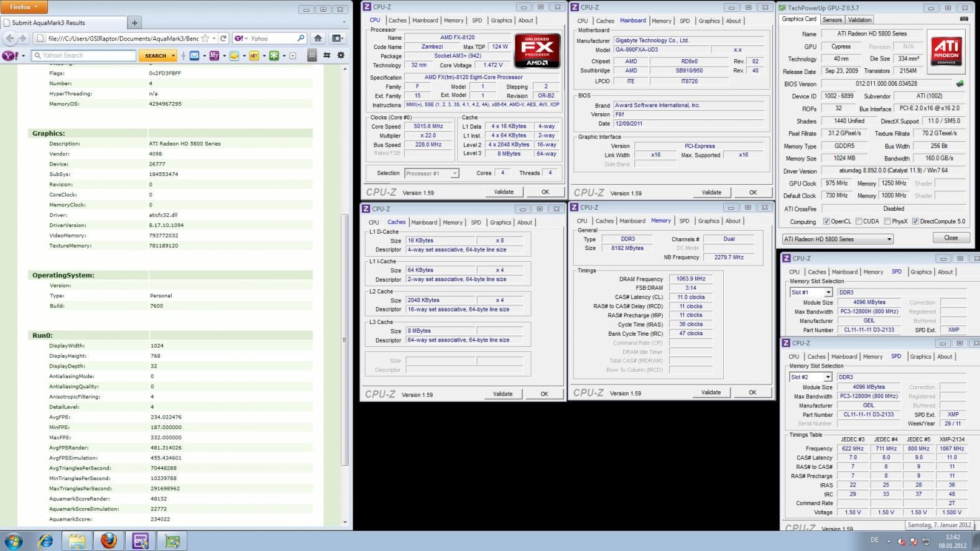
Task: Toggle the CUDA checkbox in GPU-Z
Action: 859,221
